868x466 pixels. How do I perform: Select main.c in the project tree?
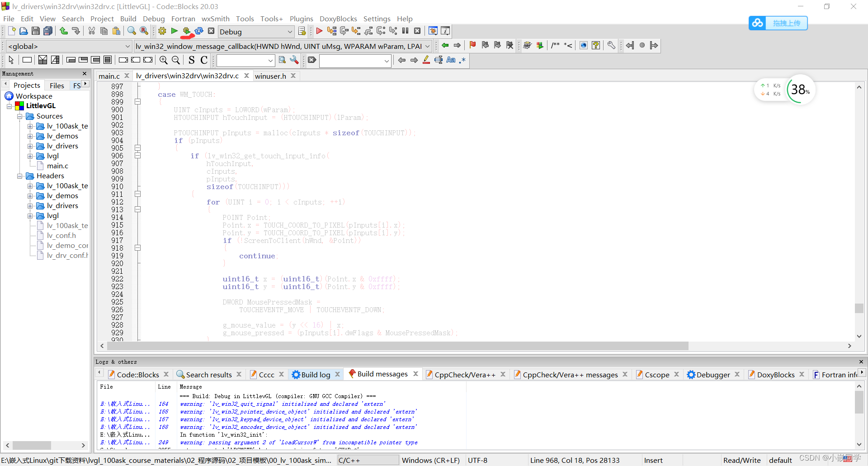click(57, 166)
